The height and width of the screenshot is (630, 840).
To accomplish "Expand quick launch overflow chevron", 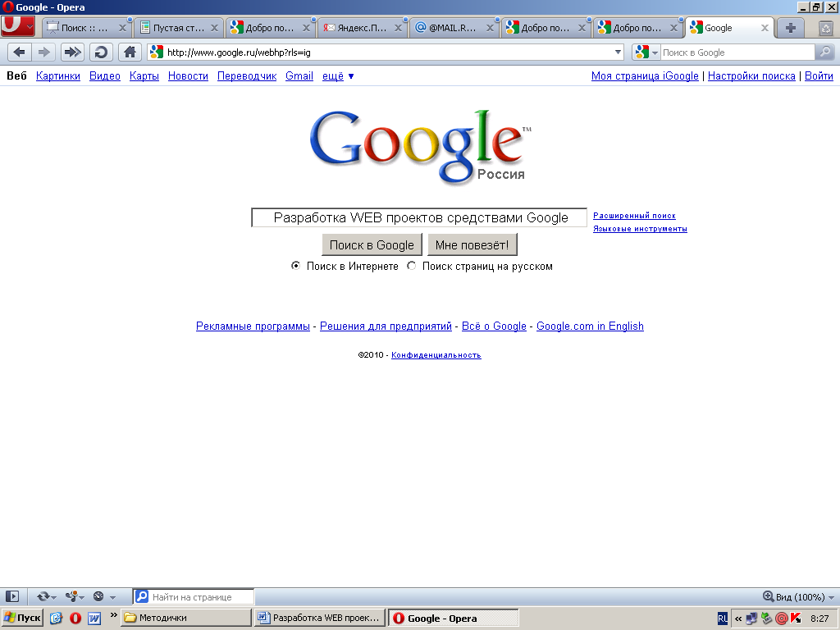I will [113, 615].
